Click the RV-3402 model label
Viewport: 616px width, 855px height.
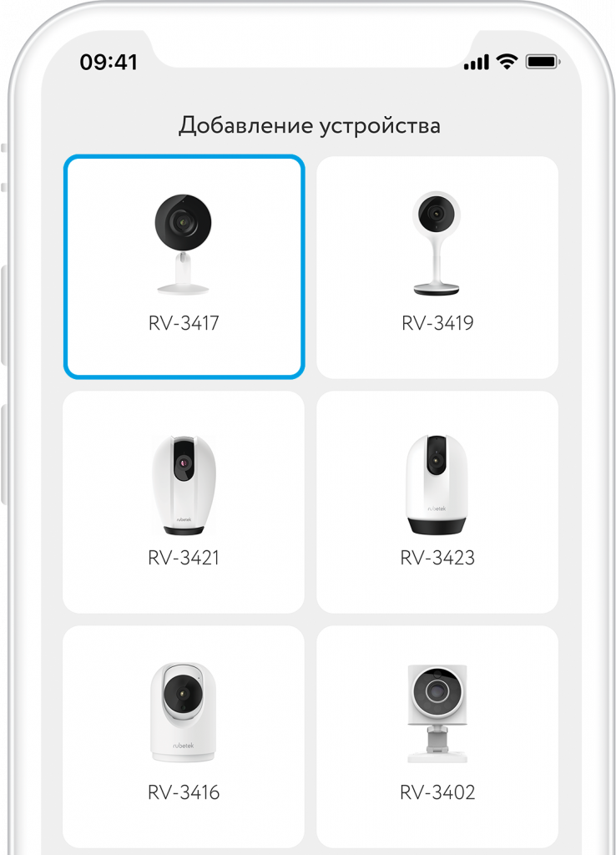(x=437, y=792)
